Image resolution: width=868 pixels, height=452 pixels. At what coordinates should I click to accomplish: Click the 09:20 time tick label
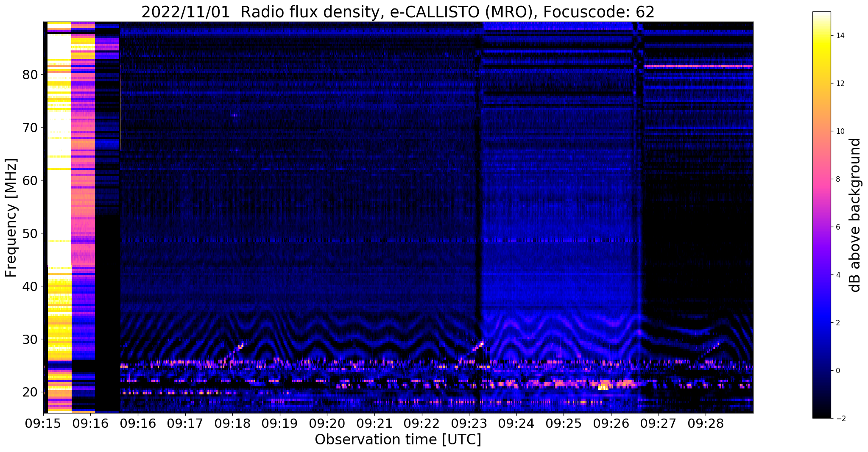click(327, 424)
